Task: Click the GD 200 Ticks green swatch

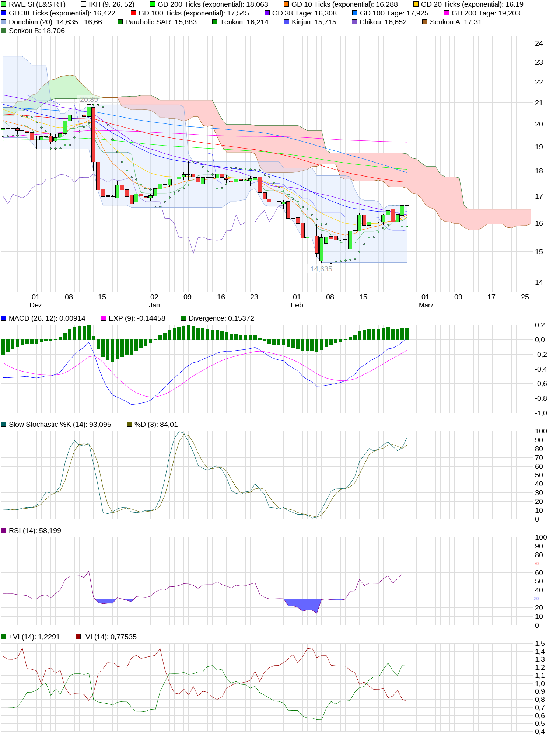Action: point(153,4)
